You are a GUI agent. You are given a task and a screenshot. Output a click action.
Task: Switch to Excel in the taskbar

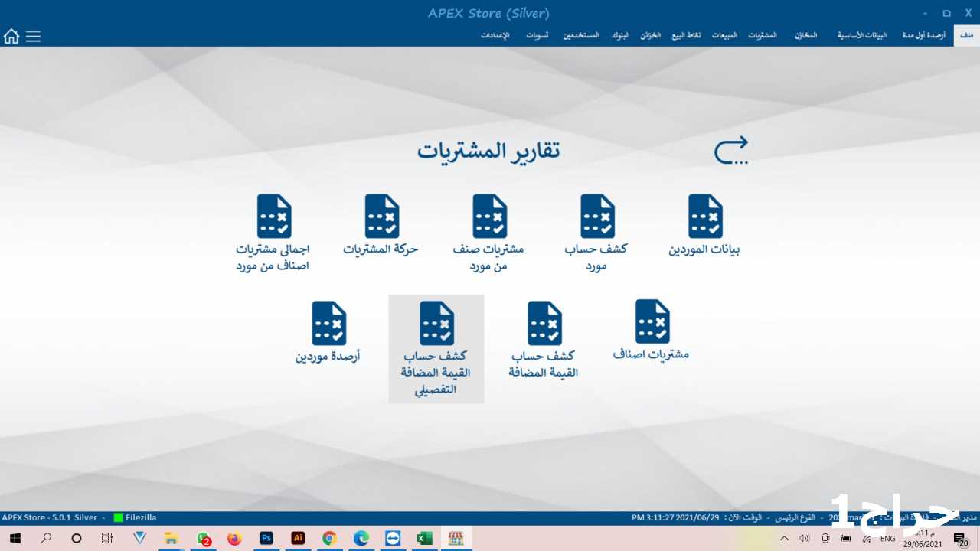(x=424, y=539)
